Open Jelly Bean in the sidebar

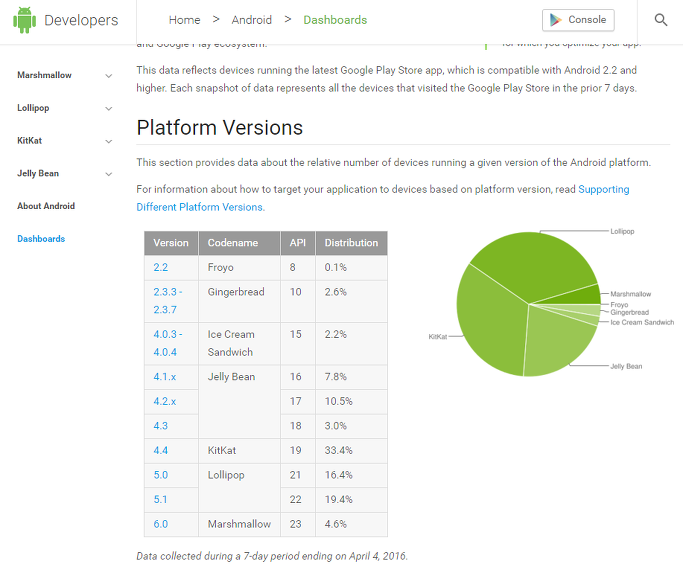click(x=38, y=173)
